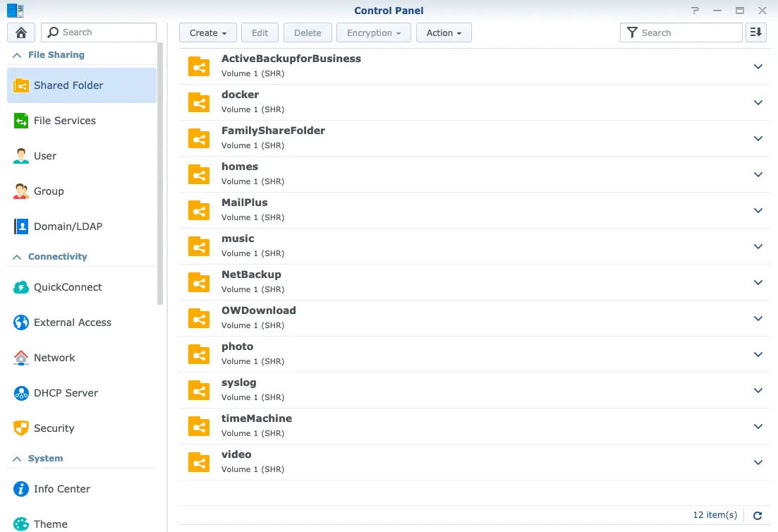Open External Access settings

point(81,322)
